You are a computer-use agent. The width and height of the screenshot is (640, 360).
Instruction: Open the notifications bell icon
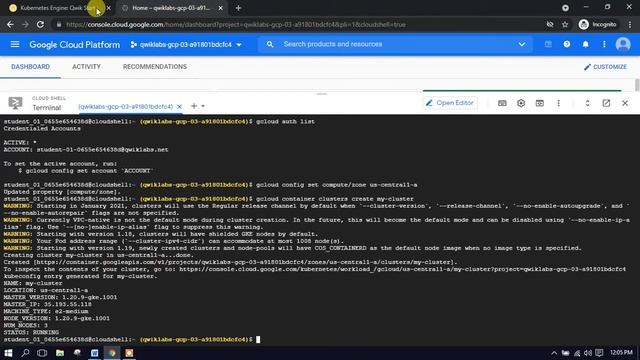[585, 44]
